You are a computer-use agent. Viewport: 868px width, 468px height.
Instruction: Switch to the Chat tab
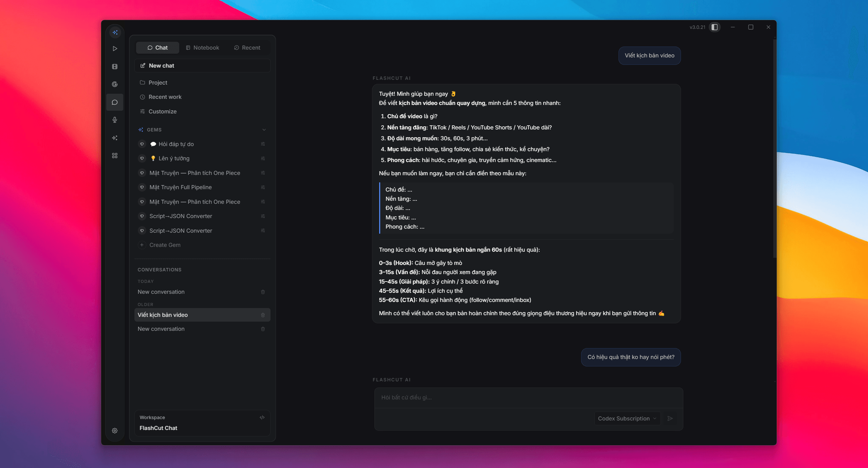(158, 48)
